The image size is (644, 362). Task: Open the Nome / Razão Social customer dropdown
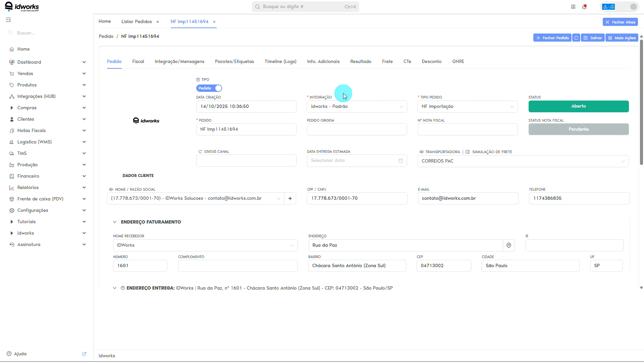196,198
